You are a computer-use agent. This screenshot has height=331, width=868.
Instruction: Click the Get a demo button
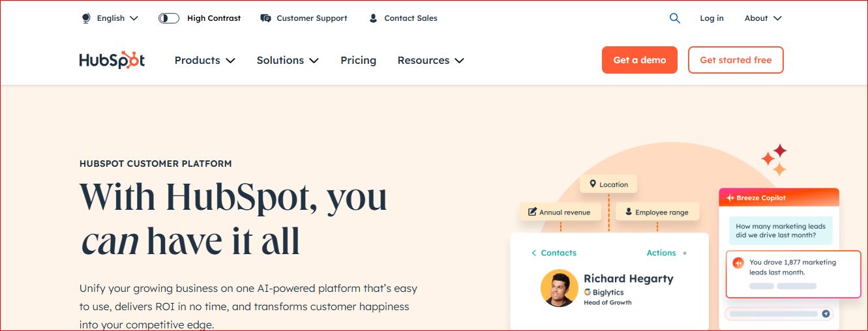click(640, 60)
